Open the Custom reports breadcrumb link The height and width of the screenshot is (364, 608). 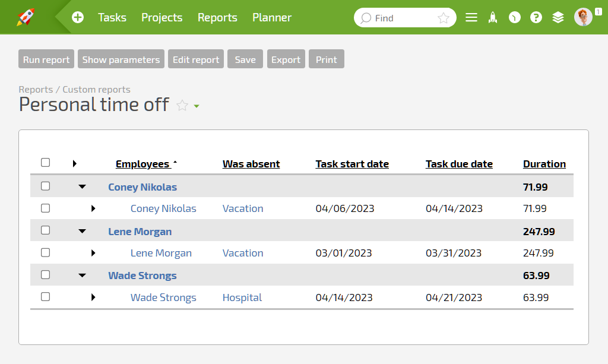(97, 90)
